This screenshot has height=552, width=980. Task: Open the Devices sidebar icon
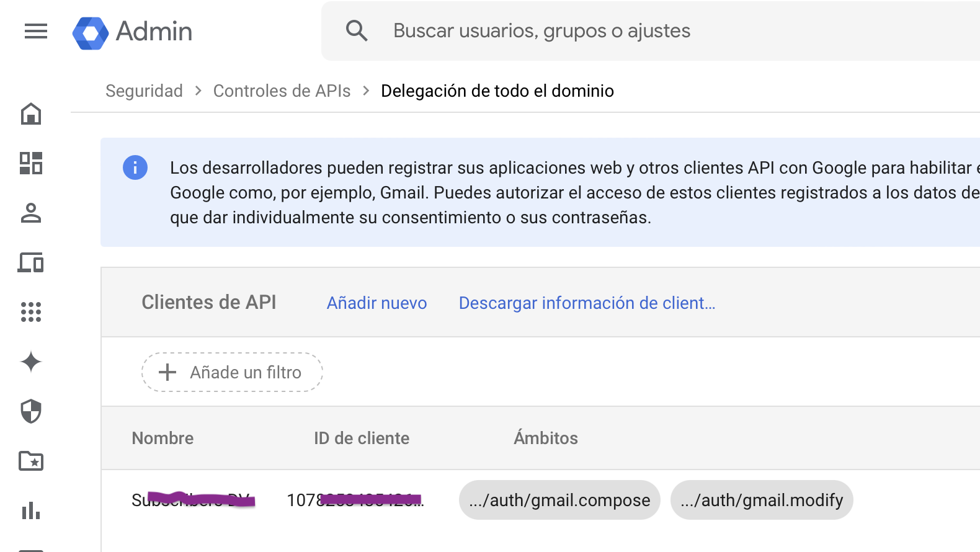click(x=31, y=262)
